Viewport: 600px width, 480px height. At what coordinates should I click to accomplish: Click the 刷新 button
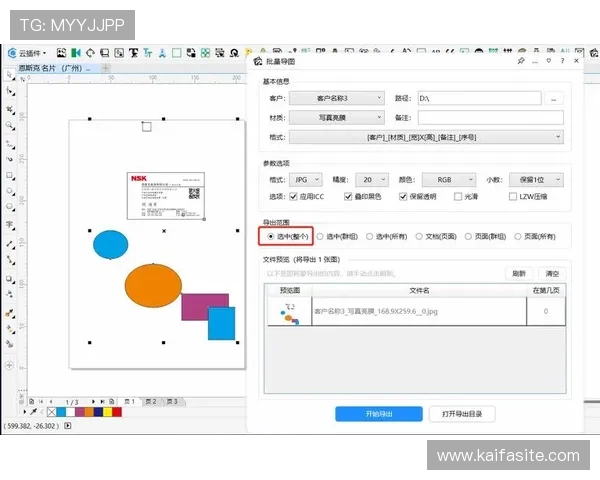[x=518, y=273]
